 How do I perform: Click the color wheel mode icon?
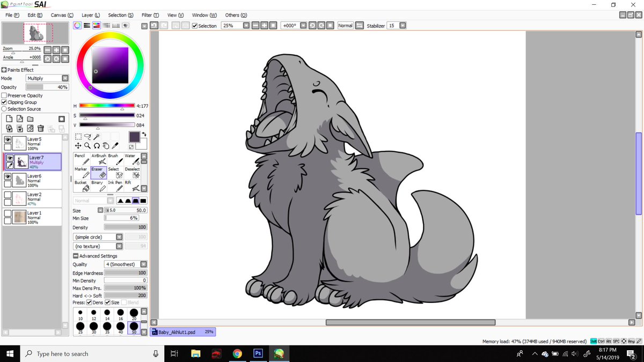[x=77, y=25]
